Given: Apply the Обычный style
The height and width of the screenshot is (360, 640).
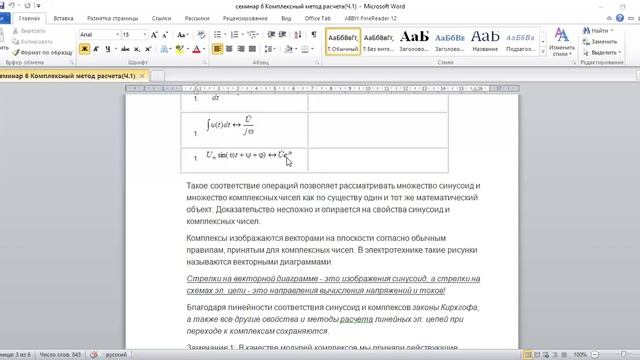Looking at the screenshot, I should [343, 42].
